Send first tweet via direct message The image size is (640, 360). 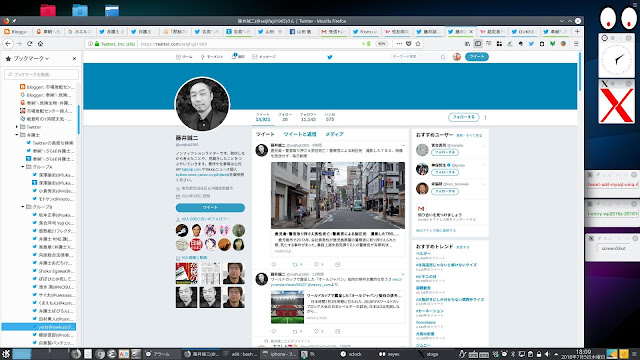338,264
